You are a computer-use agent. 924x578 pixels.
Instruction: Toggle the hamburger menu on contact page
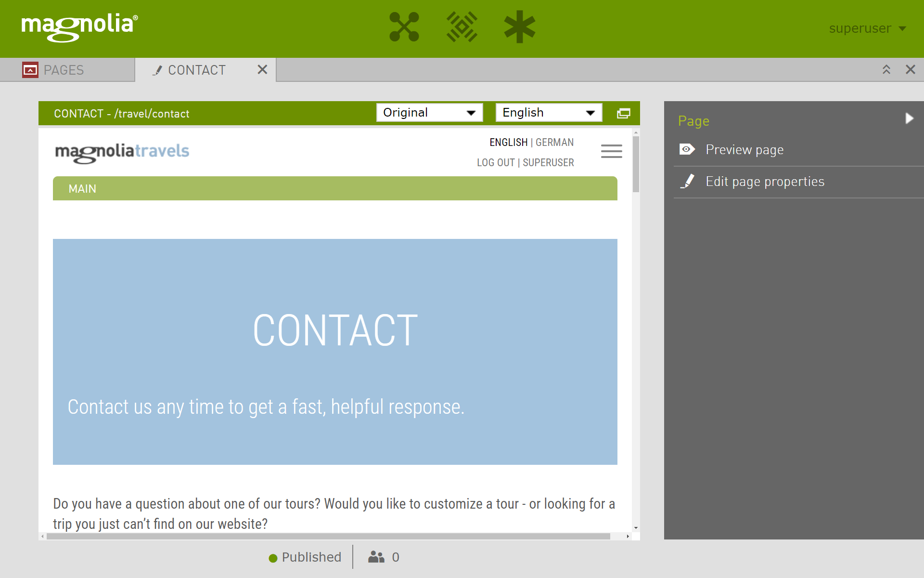611,151
